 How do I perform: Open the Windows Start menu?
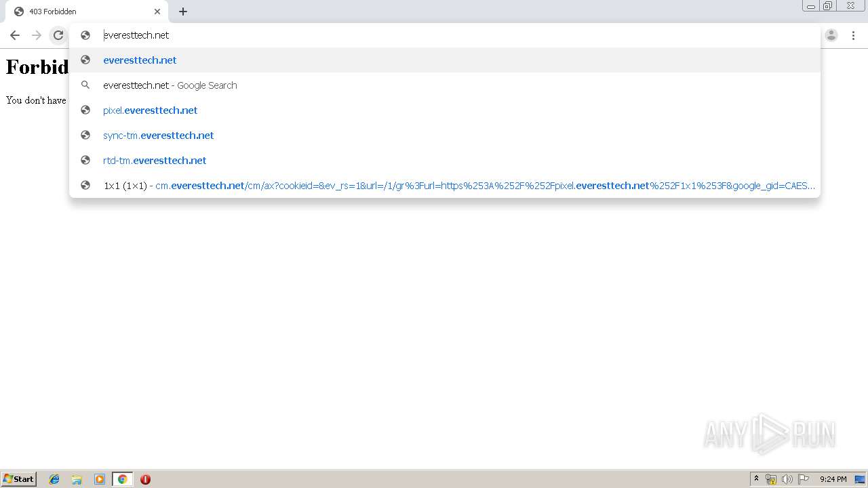[18, 479]
